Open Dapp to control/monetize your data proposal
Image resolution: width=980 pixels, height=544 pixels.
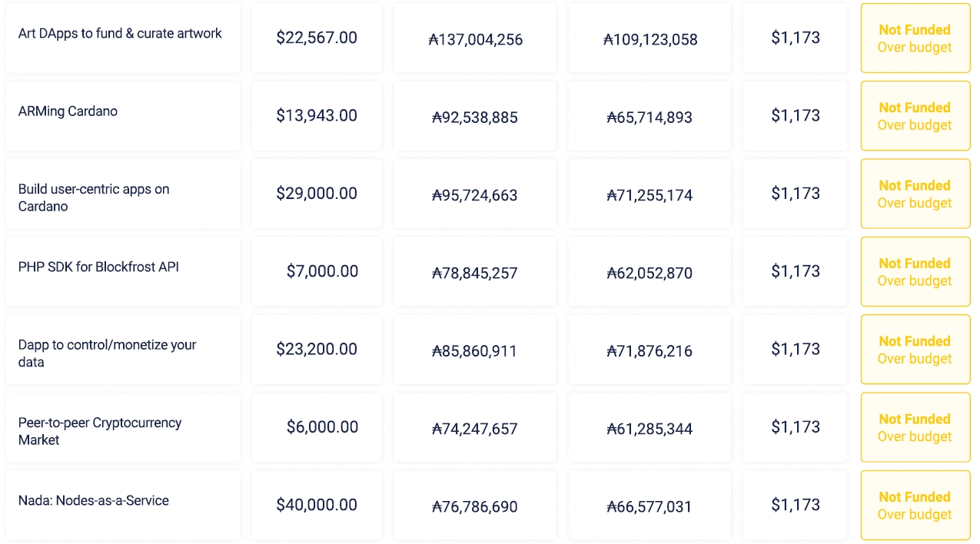click(x=107, y=353)
